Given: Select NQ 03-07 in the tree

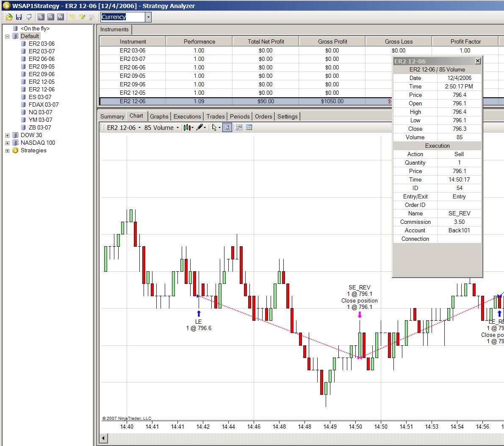Looking at the screenshot, I should pos(40,113).
